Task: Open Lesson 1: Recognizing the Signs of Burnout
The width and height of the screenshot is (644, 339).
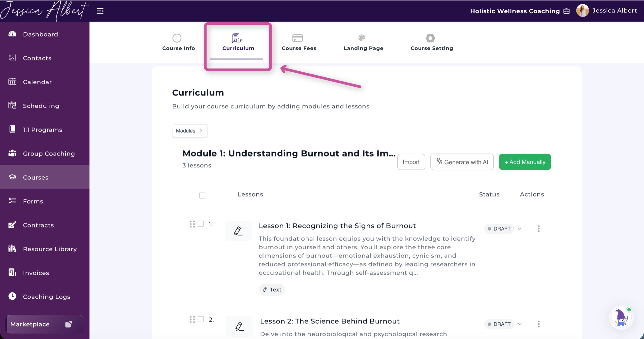Action: click(x=337, y=226)
